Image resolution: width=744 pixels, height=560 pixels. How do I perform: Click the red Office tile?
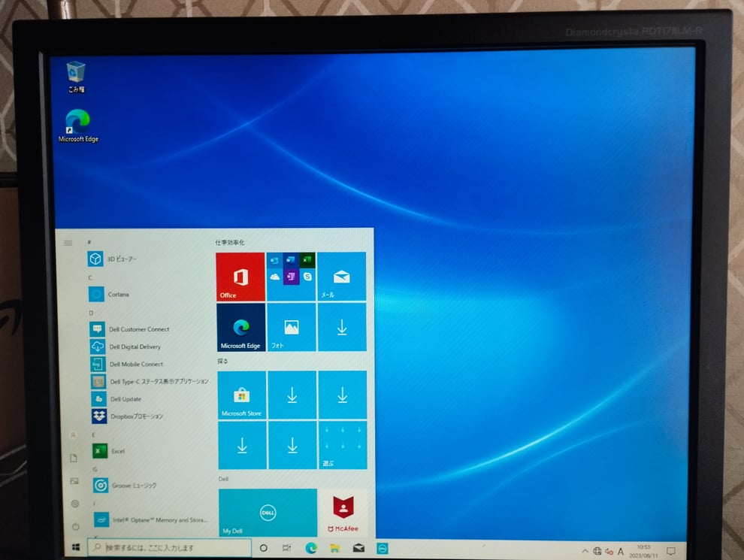[240, 276]
